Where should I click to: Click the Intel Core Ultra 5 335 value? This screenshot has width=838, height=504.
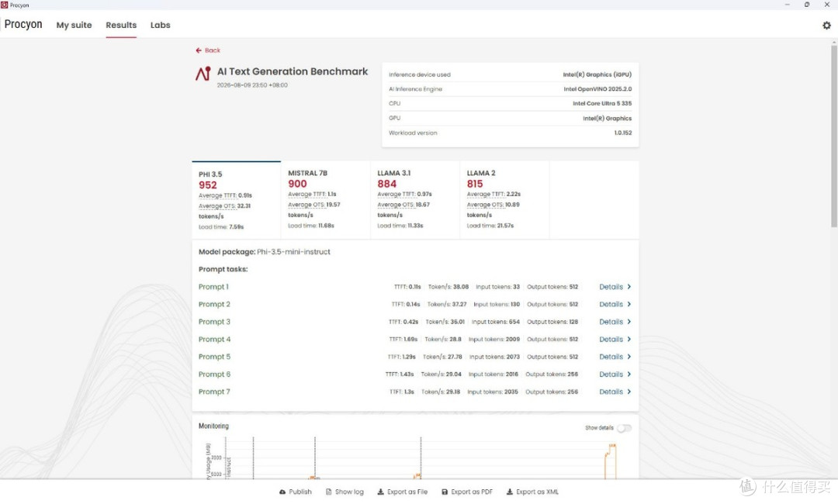pyautogui.click(x=602, y=104)
